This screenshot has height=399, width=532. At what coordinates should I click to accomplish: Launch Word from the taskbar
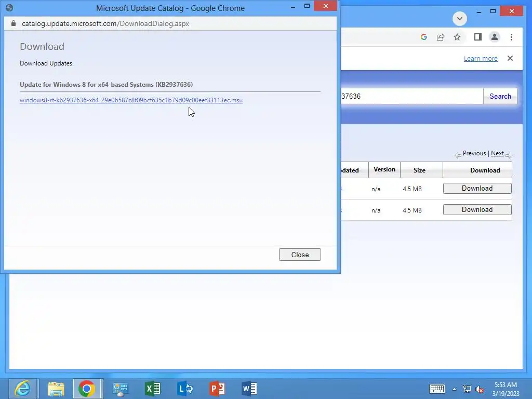(x=249, y=389)
